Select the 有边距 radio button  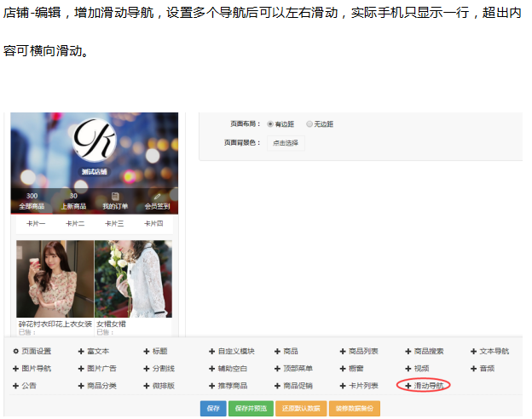(x=271, y=123)
